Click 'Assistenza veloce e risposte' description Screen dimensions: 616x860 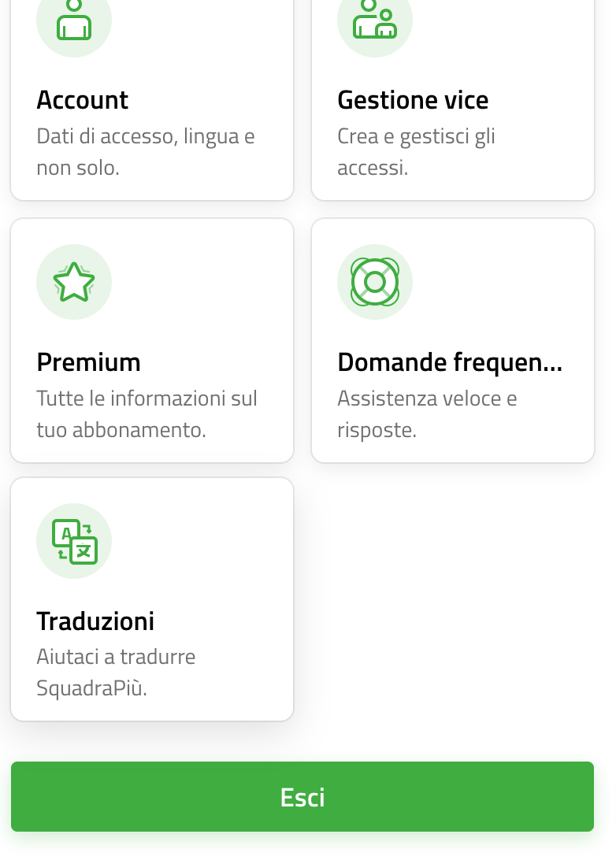[x=427, y=414]
